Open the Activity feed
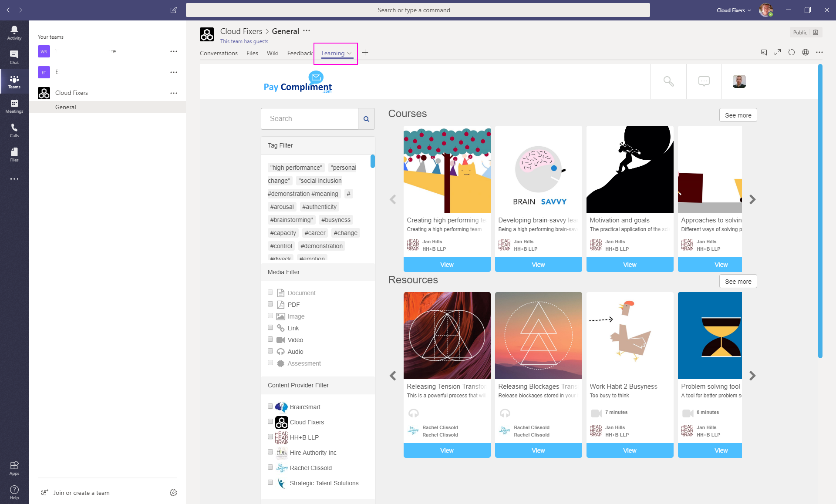 pos(14,33)
